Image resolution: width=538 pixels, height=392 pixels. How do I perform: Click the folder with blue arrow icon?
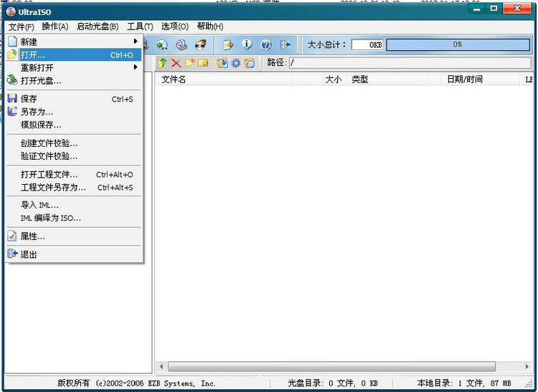(x=222, y=63)
